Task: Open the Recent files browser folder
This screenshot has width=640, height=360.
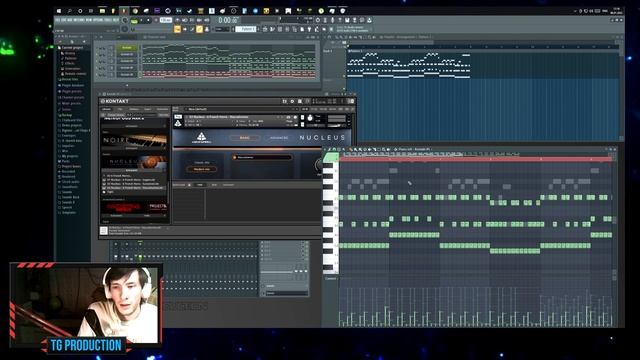Action: [x=70, y=79]
